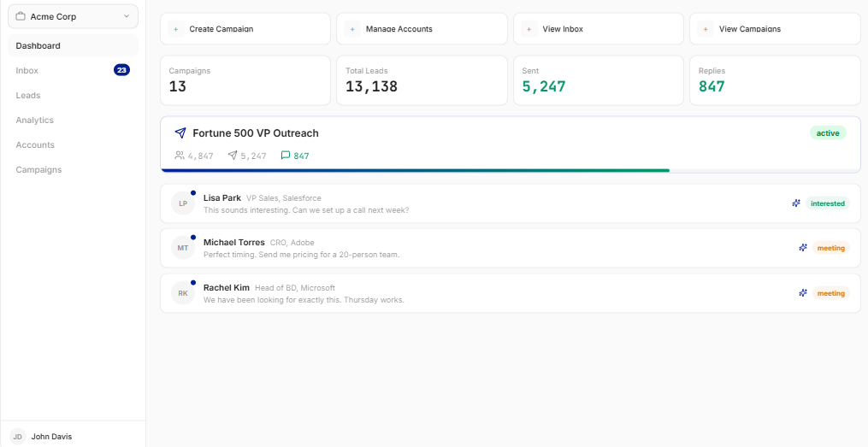The image size is (868, 447).
Task: Click the Create Campaign button
Action: [245, 29]
